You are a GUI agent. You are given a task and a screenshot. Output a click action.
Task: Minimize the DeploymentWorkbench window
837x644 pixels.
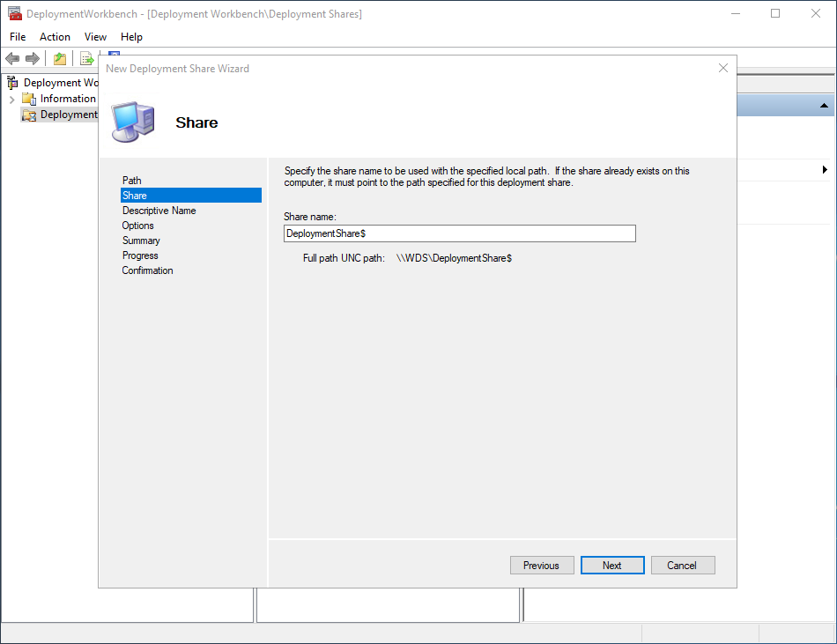pos(735,13)
